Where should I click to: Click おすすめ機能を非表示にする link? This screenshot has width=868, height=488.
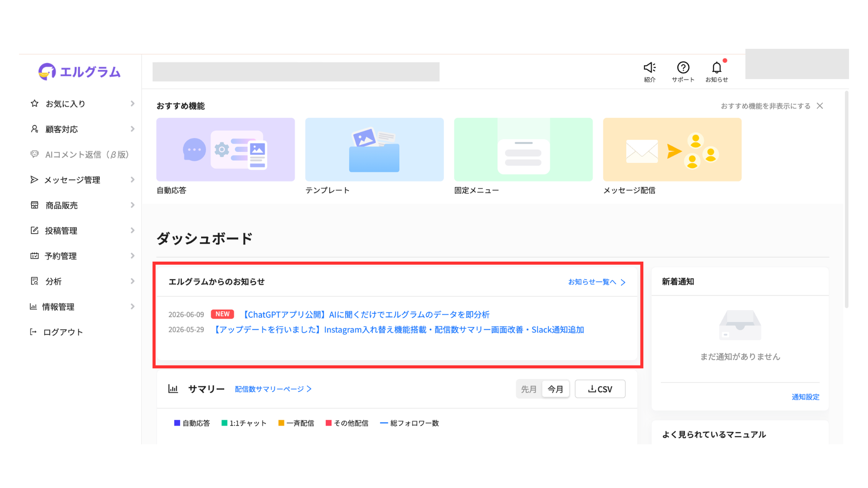click(x=765, y=106)
